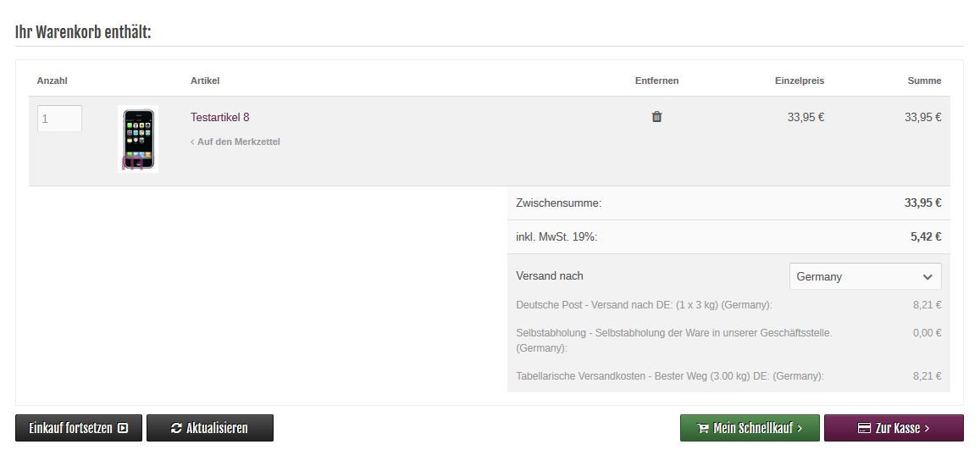The width and height of the screenshot is (980, 461).
Task: Click the credit card icon on Zur Kasse
Action: tap(865, 429)
